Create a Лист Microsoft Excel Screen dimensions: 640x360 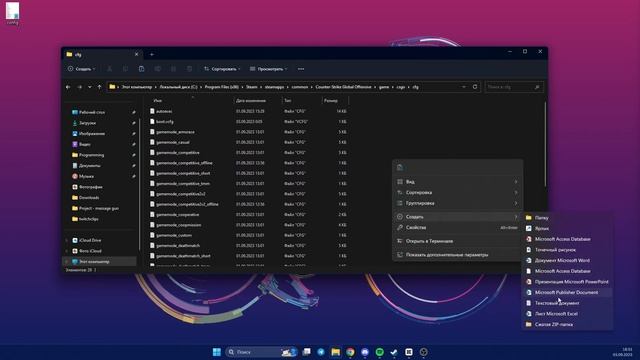tap(568, 313)
